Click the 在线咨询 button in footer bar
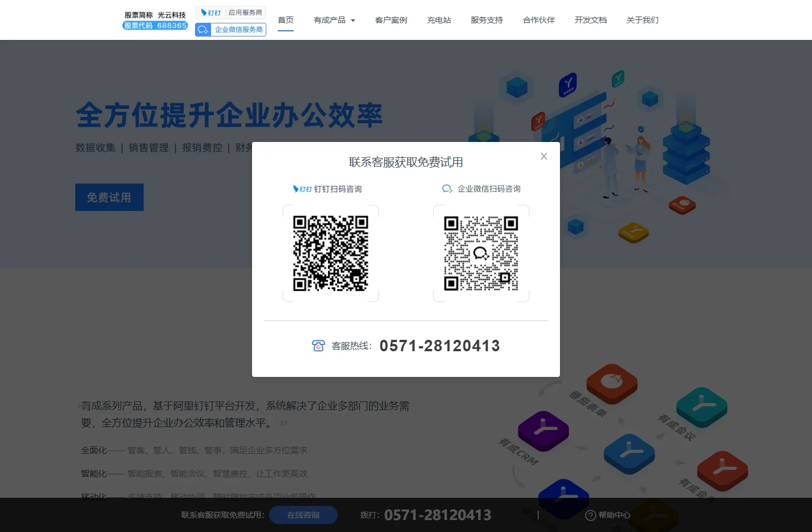This screenshot has width=812, height=532. (303, 515)
